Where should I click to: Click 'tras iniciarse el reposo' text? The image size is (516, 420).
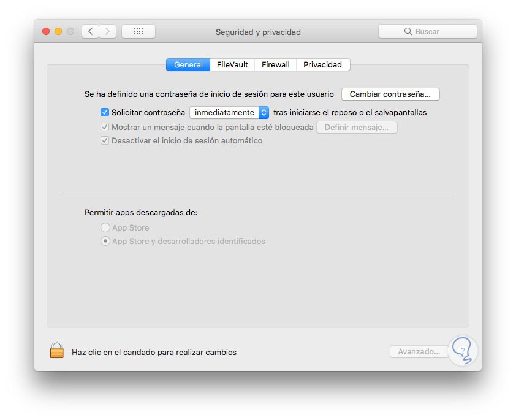point(350,113)
